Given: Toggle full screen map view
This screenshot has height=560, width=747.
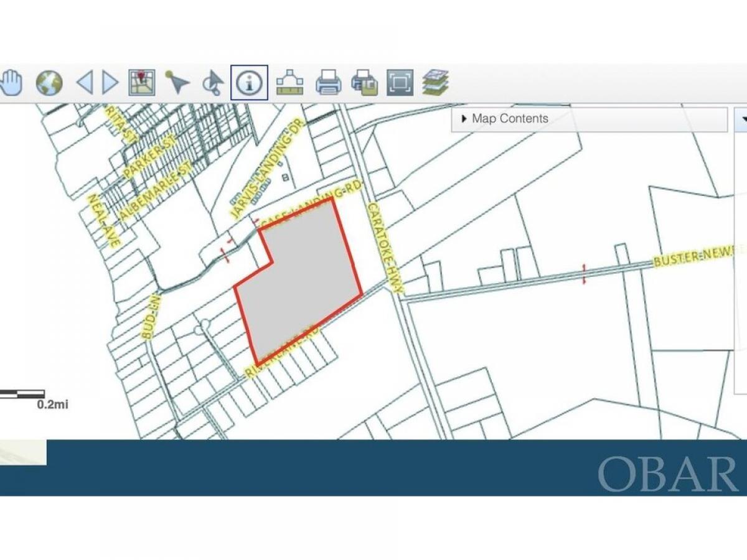Looking at the screenshot, I should tap(400, 83).
